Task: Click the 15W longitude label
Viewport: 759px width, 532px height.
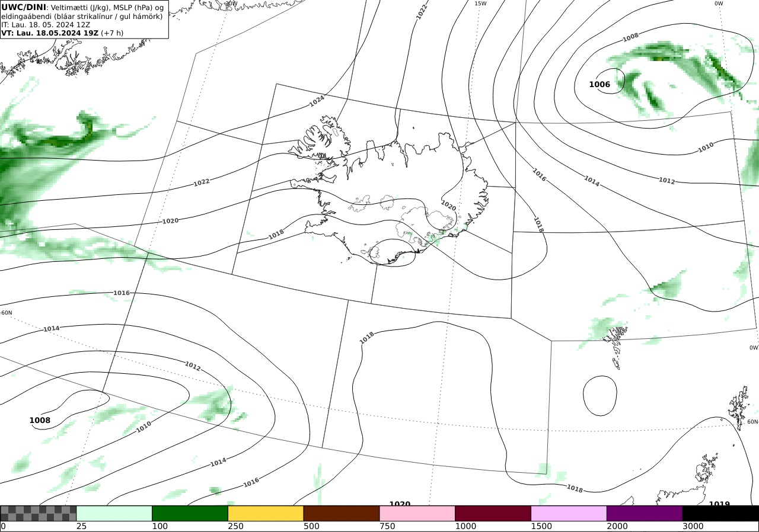Action: coord(480,4)
